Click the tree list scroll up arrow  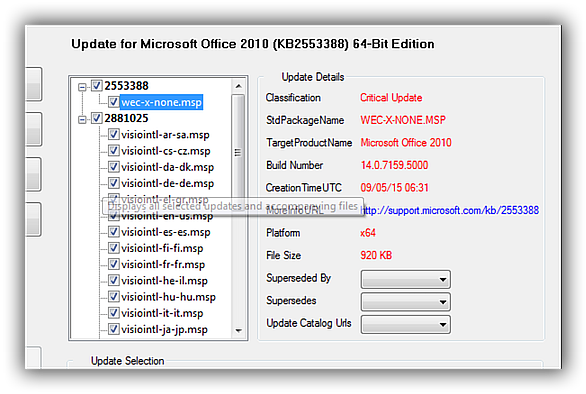click(238, 86)
